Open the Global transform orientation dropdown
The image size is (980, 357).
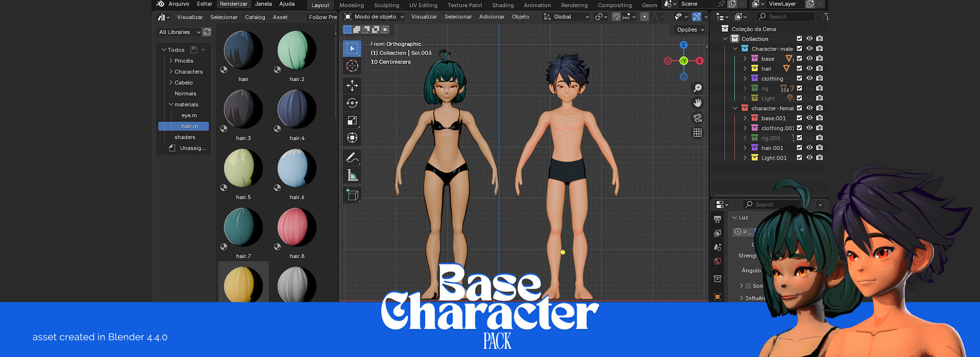[x=567, y=17]
